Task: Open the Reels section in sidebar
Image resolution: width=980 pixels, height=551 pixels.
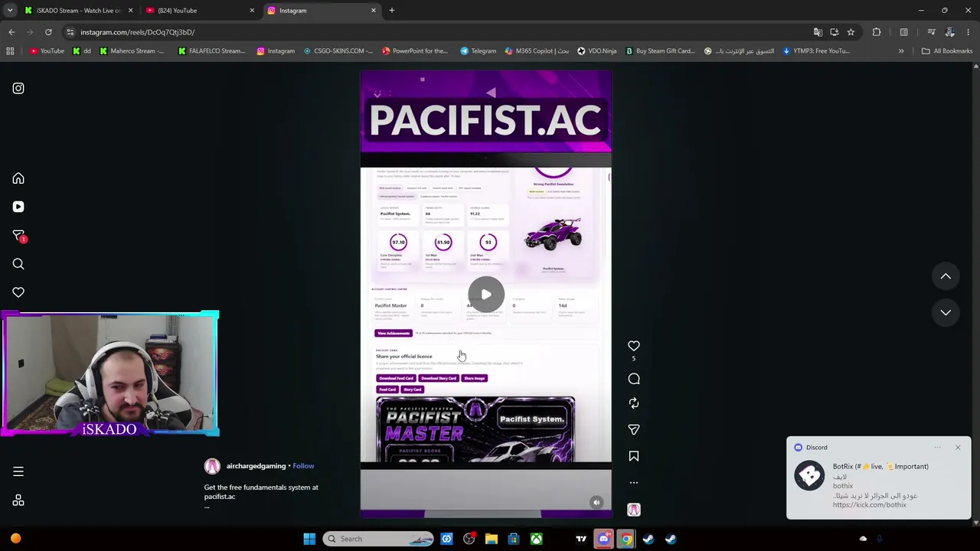Action: click(18, 207)
